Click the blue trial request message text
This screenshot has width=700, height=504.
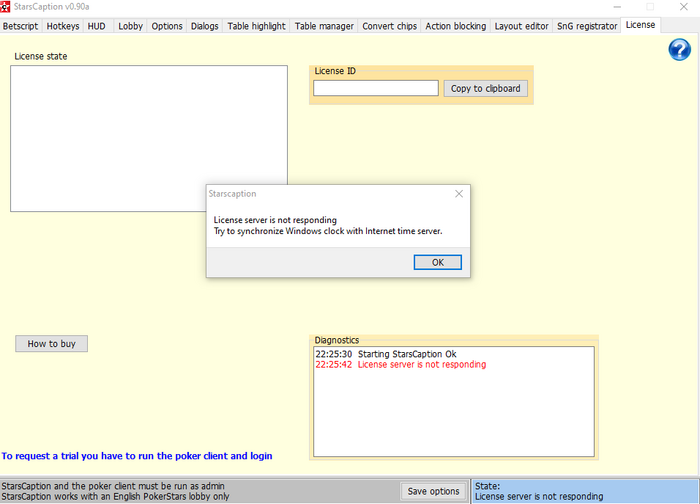[137, 456]
